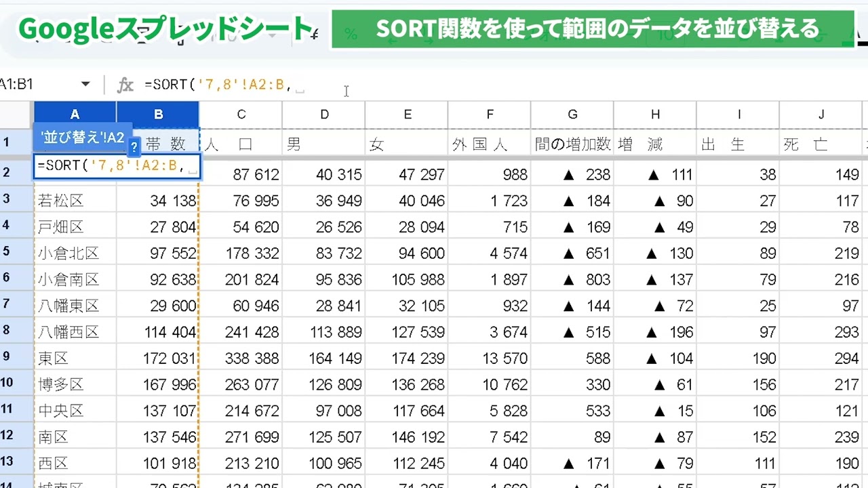Image resolution: width=868 pixels, height=488 pixels.
Task: Click the 死亡 header cell
Action: pyautogui.click(x=821, y=144)
